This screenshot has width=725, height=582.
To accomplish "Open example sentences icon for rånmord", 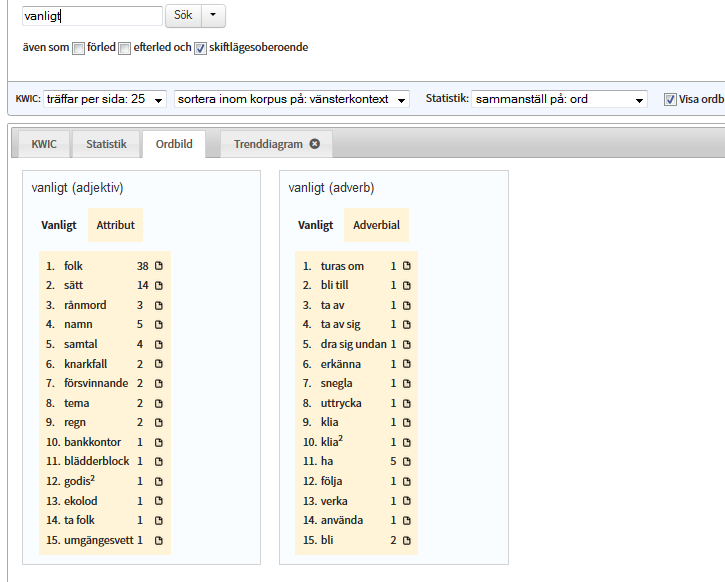I will pyautogui.click(x=159, y=305).
